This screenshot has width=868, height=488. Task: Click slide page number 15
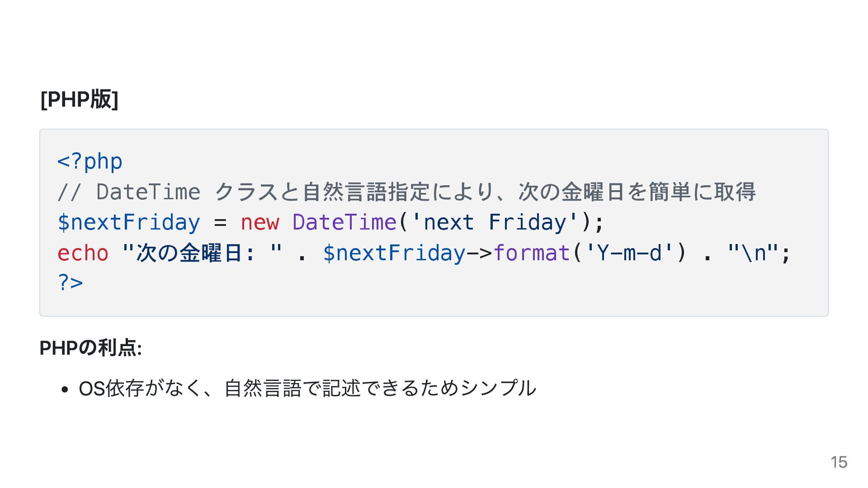pos(839,463)
